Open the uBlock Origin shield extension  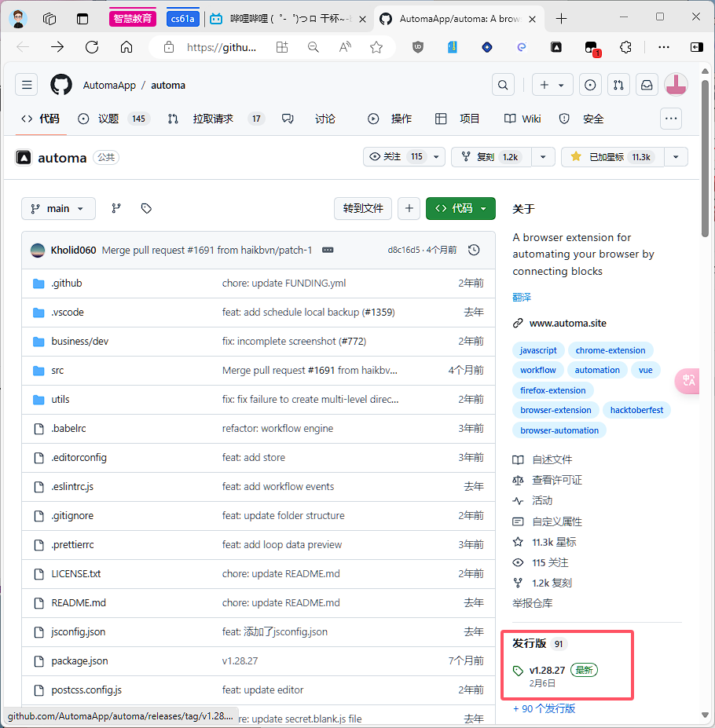(418, 47)
